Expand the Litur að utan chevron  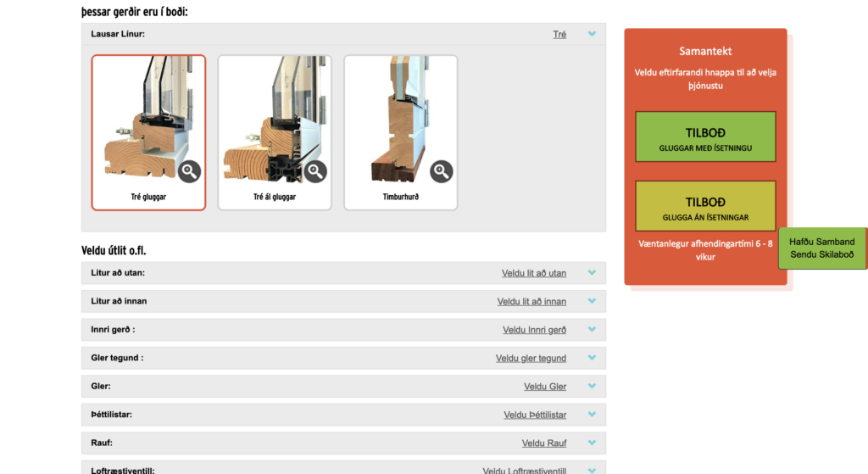click(592, 273)
